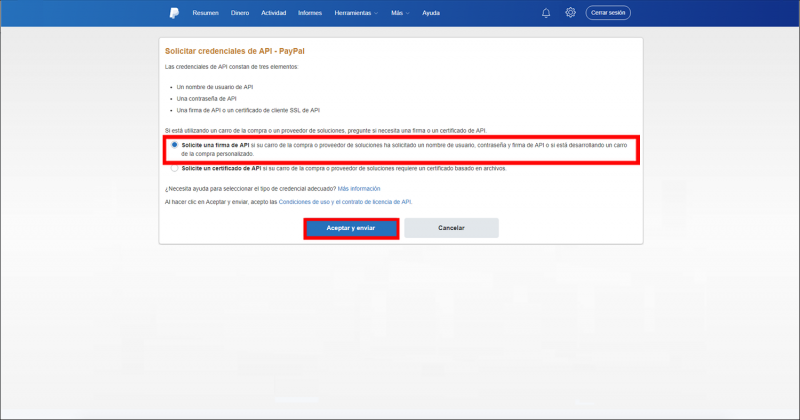Open the Dinero menu item

point(240,13)
